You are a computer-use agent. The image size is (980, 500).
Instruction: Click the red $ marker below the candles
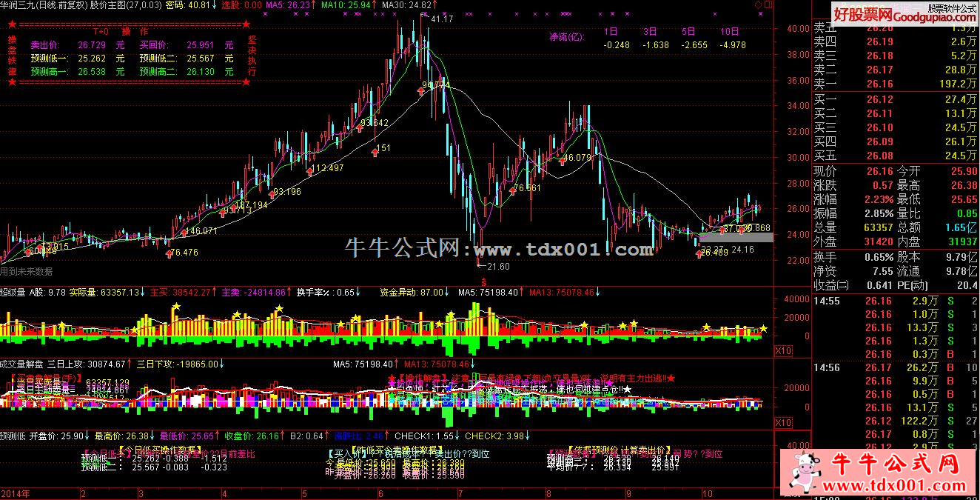click(x=483, y=281)
